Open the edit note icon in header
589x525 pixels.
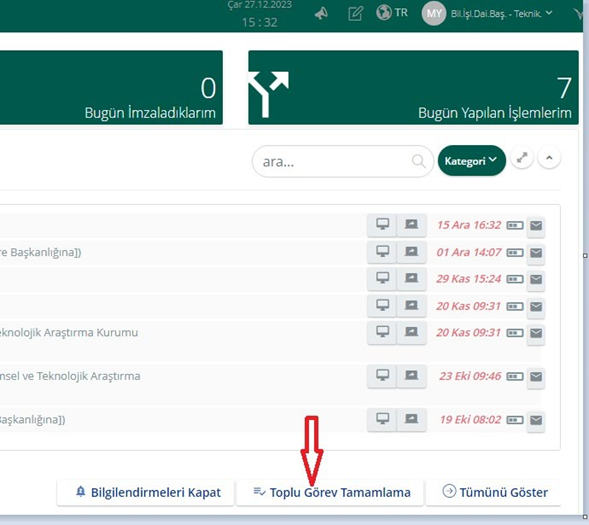[355, 14]
